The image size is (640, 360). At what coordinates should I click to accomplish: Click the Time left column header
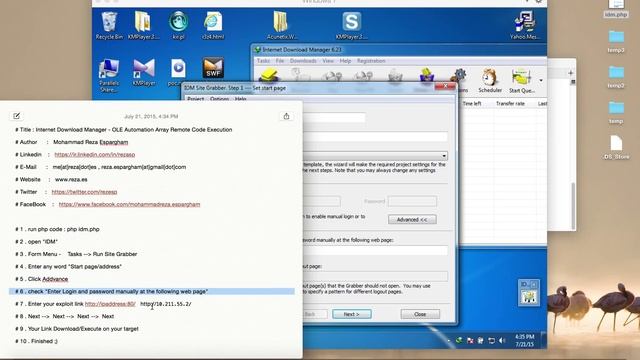(x=472, y=104)
